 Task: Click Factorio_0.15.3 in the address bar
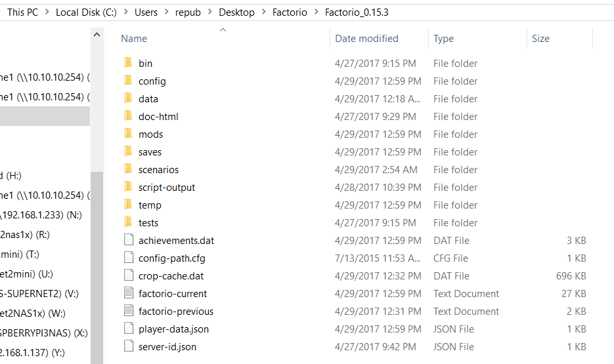[x=357, y=12]
